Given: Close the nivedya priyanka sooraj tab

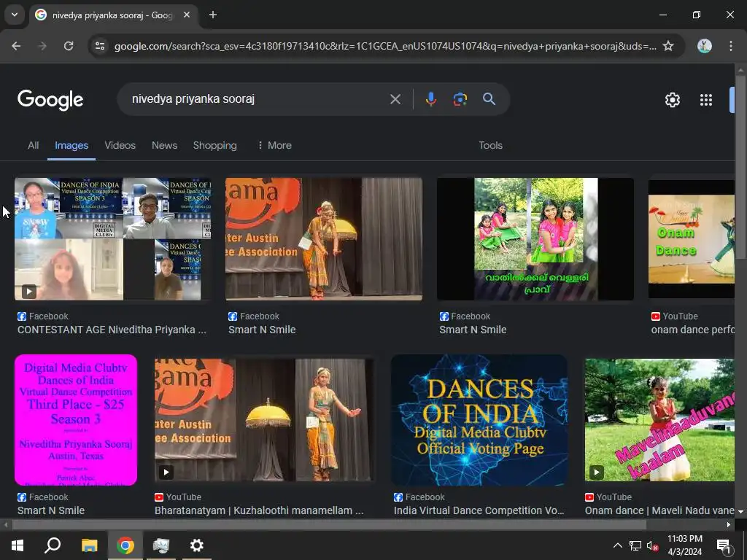Looking at the screenshot, I should tap(187, 15).
